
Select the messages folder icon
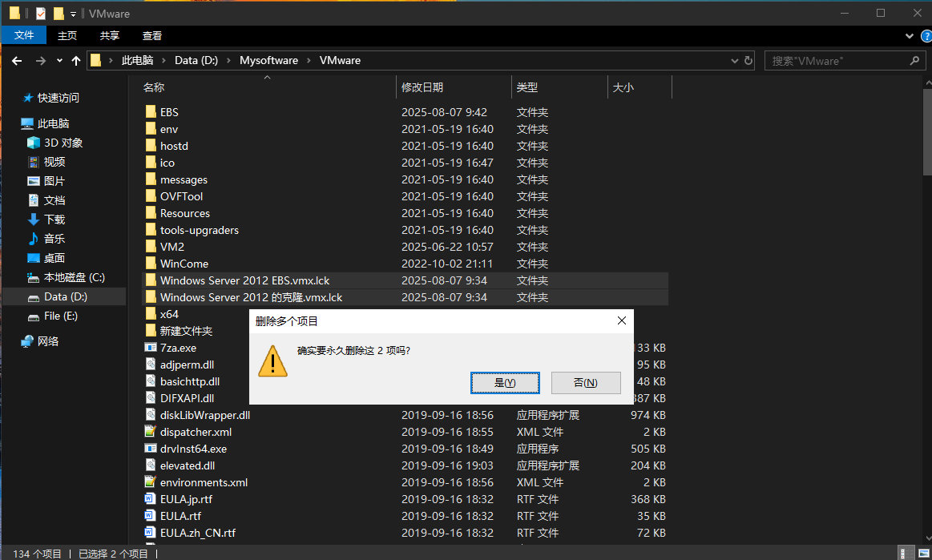click(151, 179)
